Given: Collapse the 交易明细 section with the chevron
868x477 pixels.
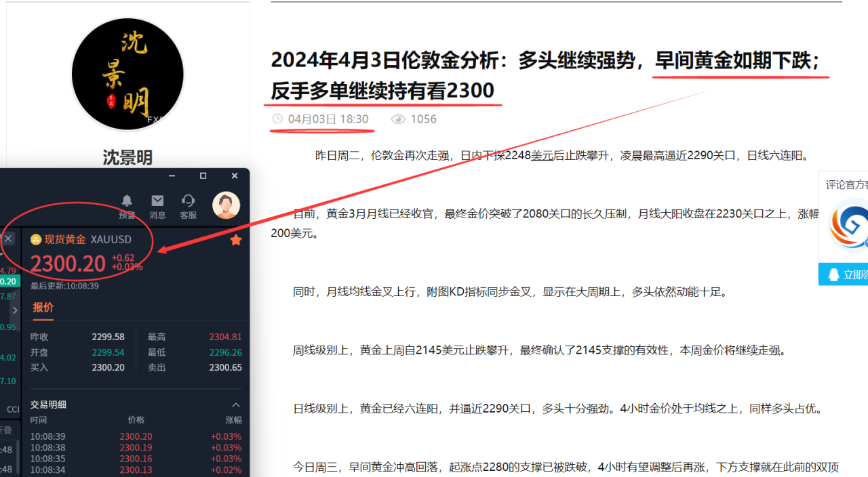Looking at the screenshot, I should (236, 405).
